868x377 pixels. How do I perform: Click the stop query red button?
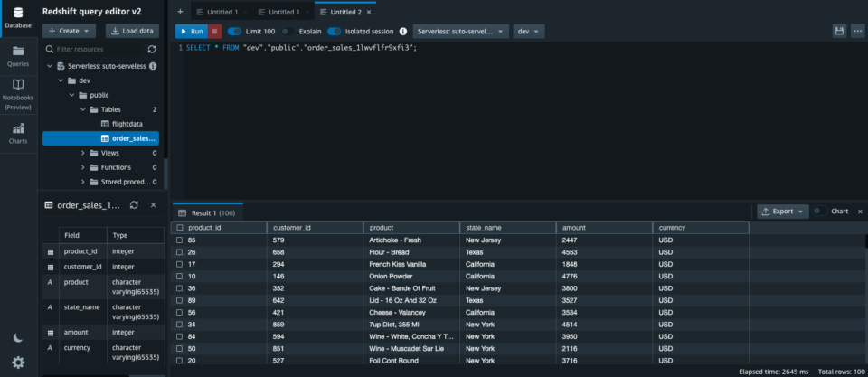(215, 31)
